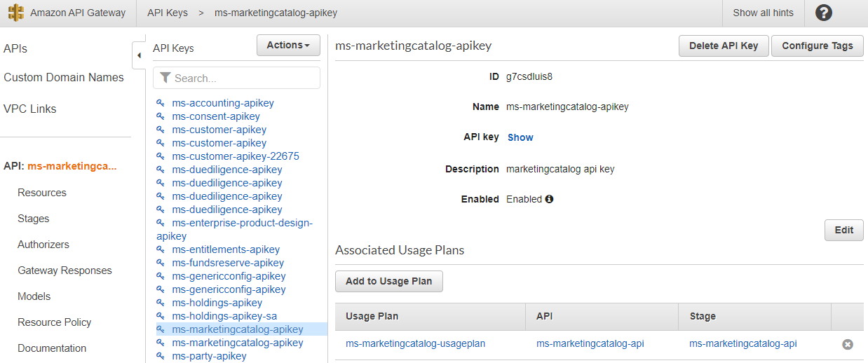
Task: Open the help question mark icon
Action: click(x=824, y=13)
